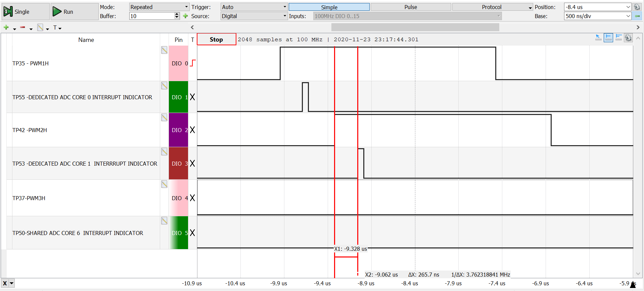Open the edit icon for TP35 - PWM1H
This screenshot has width=644, height=291.
(x=164, y=50)
